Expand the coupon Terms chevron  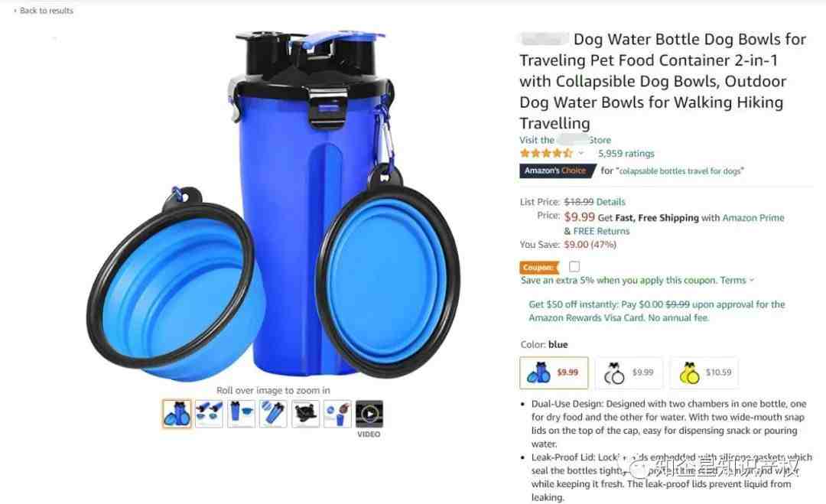point(752,280)
